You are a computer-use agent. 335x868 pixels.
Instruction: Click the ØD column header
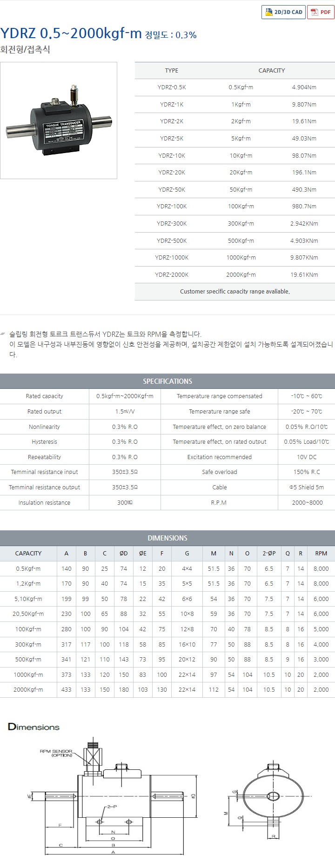(x=123, y=554)
